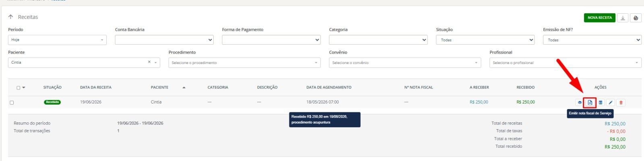Tick the checkbox for Cintia's receipt row
The height and width of the screenshot is (161, 644).
12,103
